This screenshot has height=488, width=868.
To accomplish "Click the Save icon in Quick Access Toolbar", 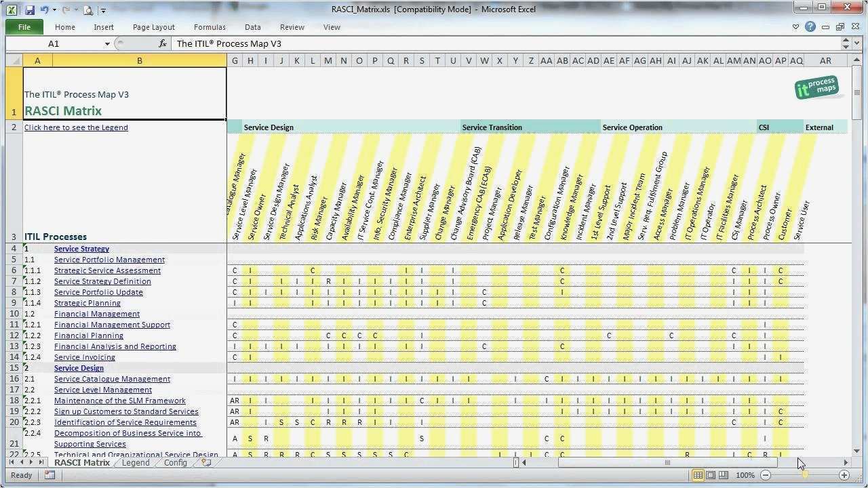I will pyautogui.click(x=29, y=10).
